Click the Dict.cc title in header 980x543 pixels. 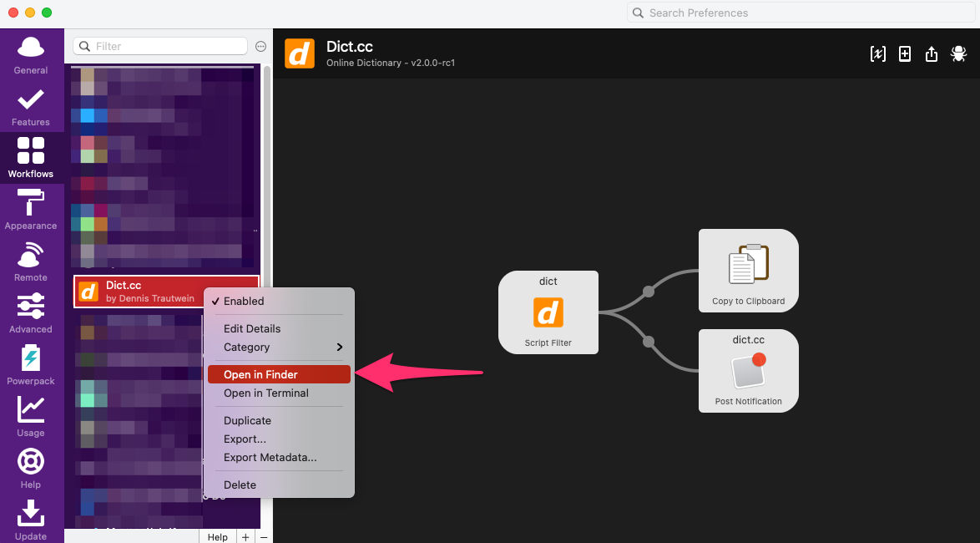point(350,46)
